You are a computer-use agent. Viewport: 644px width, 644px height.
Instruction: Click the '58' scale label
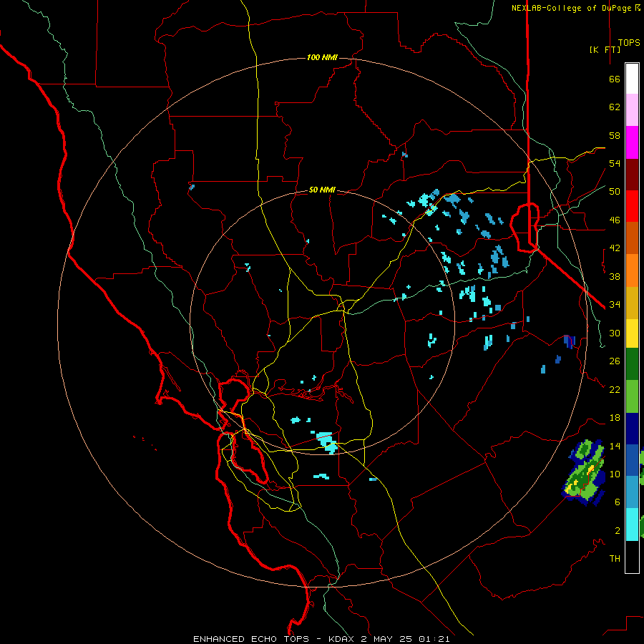[x=615, y=135]
